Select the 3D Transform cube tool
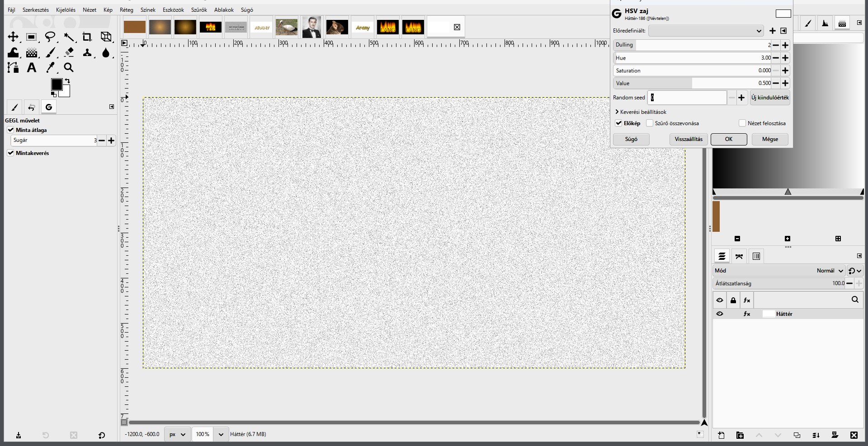Viewport: 868px width, 446px height. point(106,37)
